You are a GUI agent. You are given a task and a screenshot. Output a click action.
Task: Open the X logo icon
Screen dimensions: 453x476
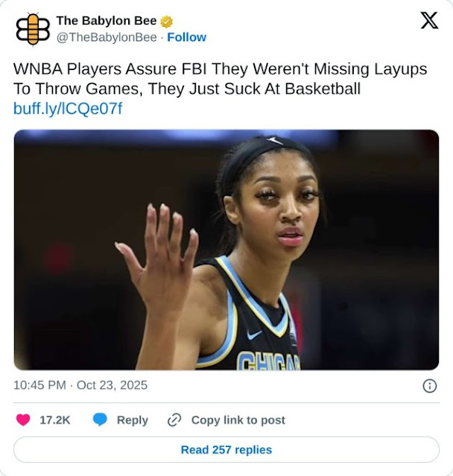(429, 20)
